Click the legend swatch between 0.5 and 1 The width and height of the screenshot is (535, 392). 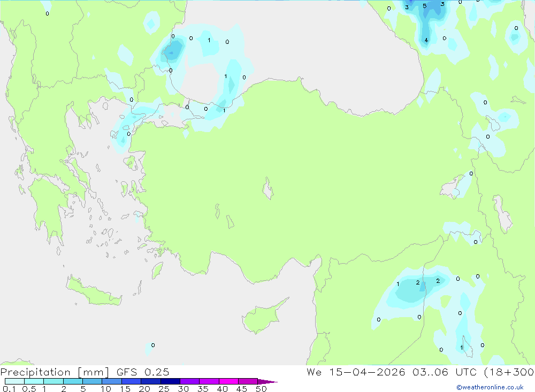pos(34,381)
